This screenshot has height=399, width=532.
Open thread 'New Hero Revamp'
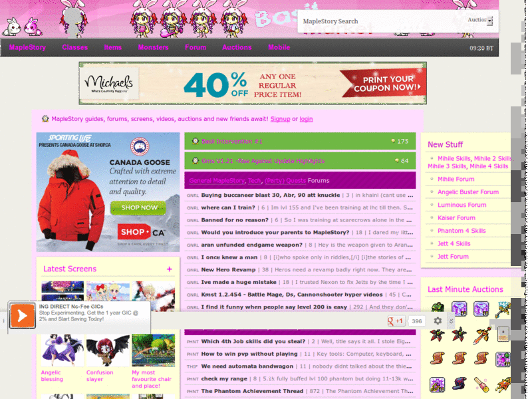(x=228, y=270)
